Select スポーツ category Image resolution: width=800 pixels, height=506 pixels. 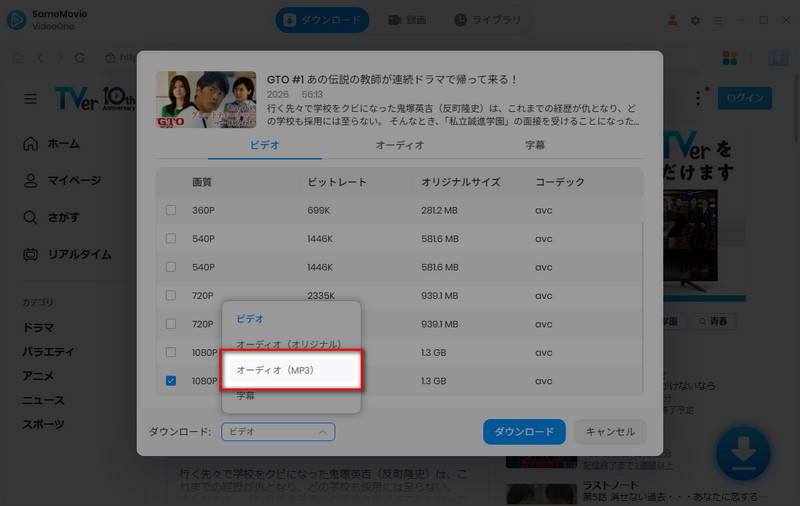point(43,424)
